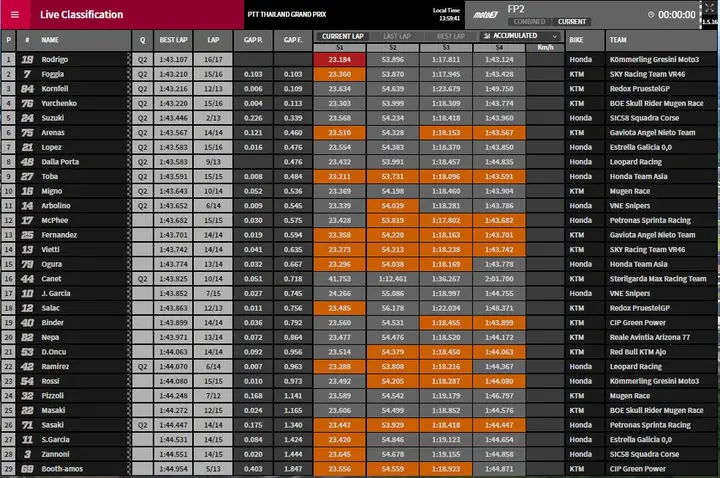Click the 00:00:00 session timer
The image size is (720, 478).
click(x=676, y=15)
